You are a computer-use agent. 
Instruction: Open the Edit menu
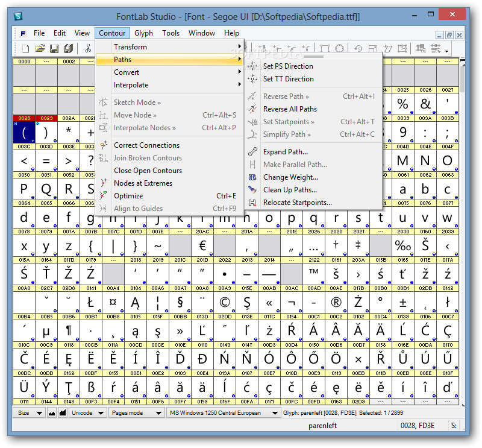[60, 33]
